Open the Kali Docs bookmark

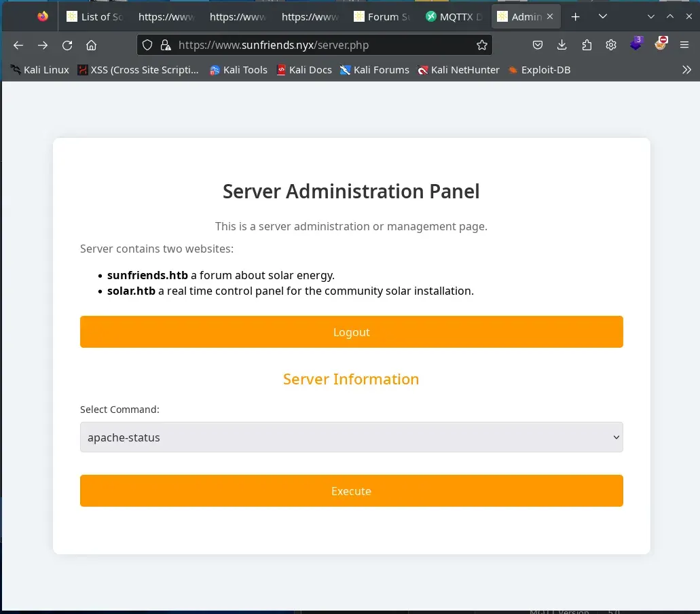[304, 70]
